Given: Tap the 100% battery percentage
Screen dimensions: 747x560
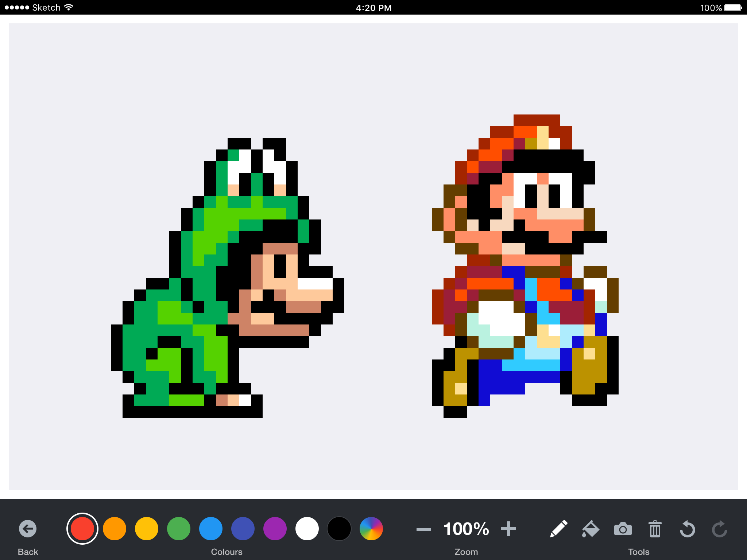Looking at the screenshot, I should pyautogui.click(x=711, y=8).
